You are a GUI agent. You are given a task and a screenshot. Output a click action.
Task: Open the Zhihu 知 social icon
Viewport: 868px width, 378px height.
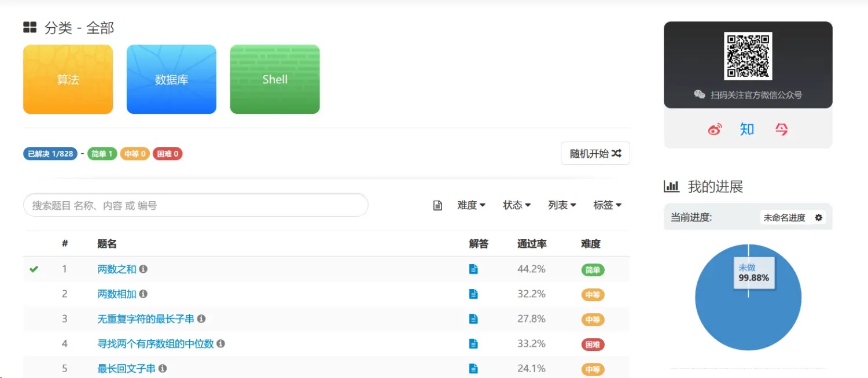click(747, 129)
